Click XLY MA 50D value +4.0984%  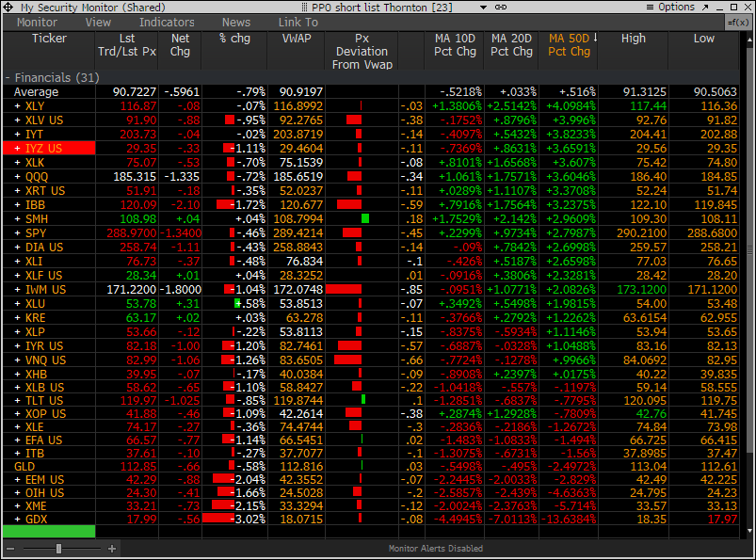coord(571,106)
